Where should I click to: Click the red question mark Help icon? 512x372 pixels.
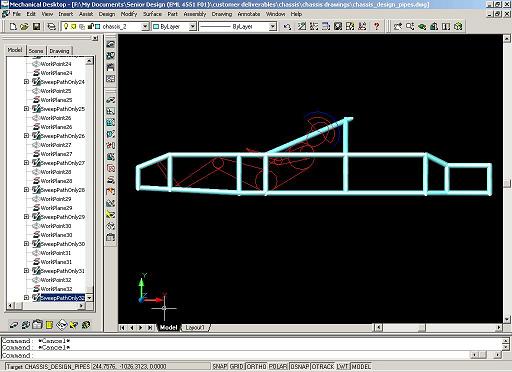377,26
